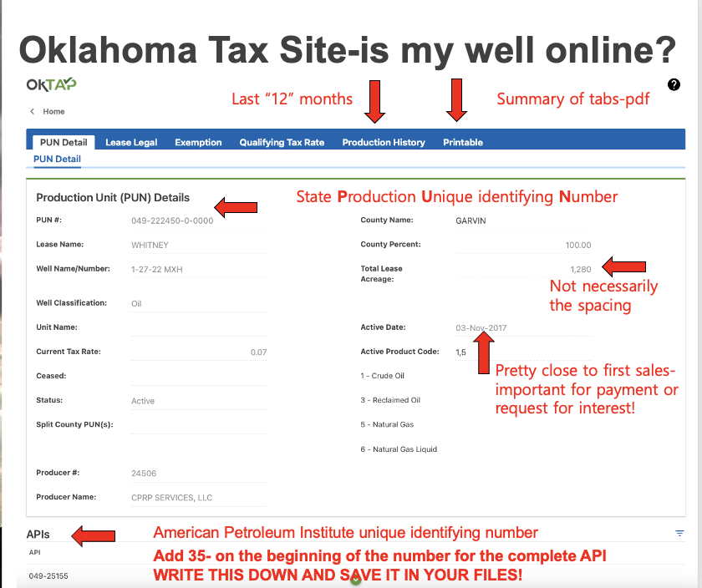Click the Lease Name field showing WHITNEY
This screenshot has height=588, width=702.
coord(150,246)
